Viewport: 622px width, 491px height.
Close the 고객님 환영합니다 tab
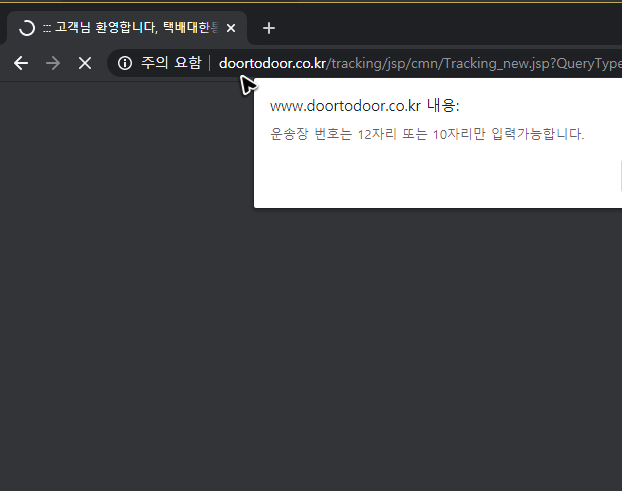point(231,28)
